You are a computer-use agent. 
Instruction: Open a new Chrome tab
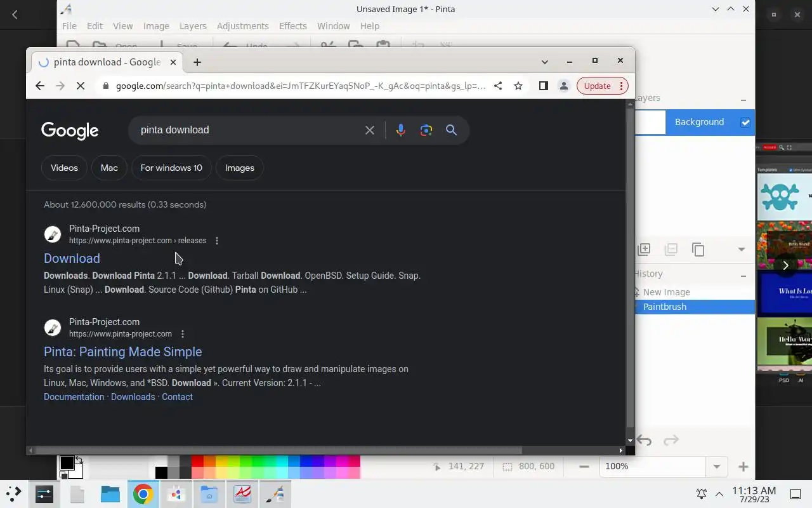click(197, 62)
